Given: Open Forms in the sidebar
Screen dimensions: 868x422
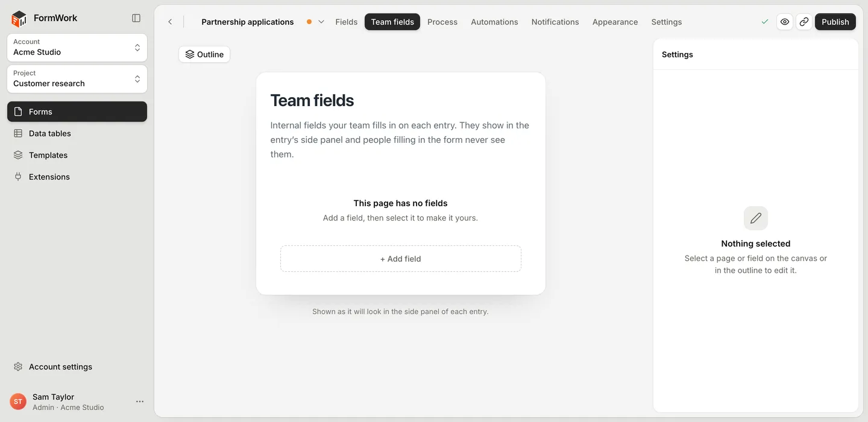Looking at the screenshot, I should 77,112.
